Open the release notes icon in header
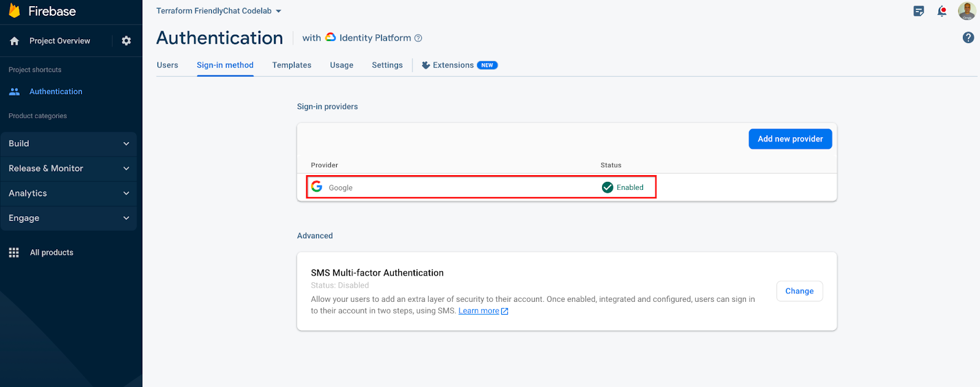Screen dimensions: 980x387 [919, 11]
